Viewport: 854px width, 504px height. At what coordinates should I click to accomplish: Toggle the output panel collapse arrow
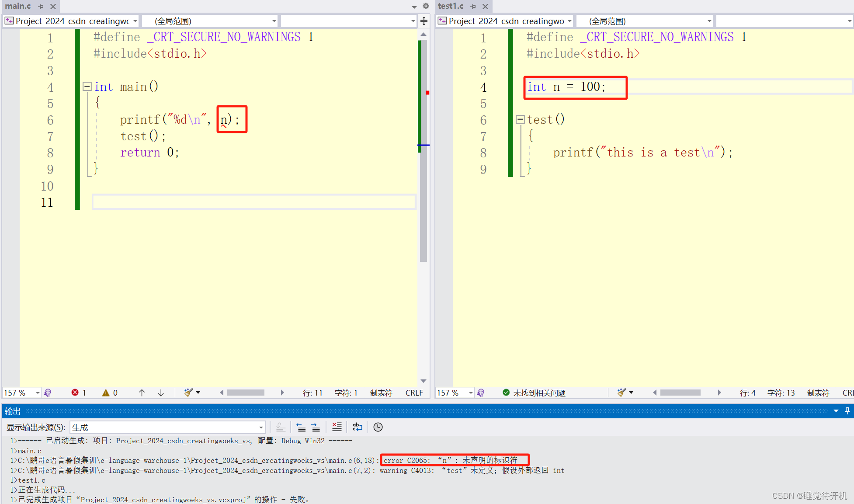pos(835,410)
